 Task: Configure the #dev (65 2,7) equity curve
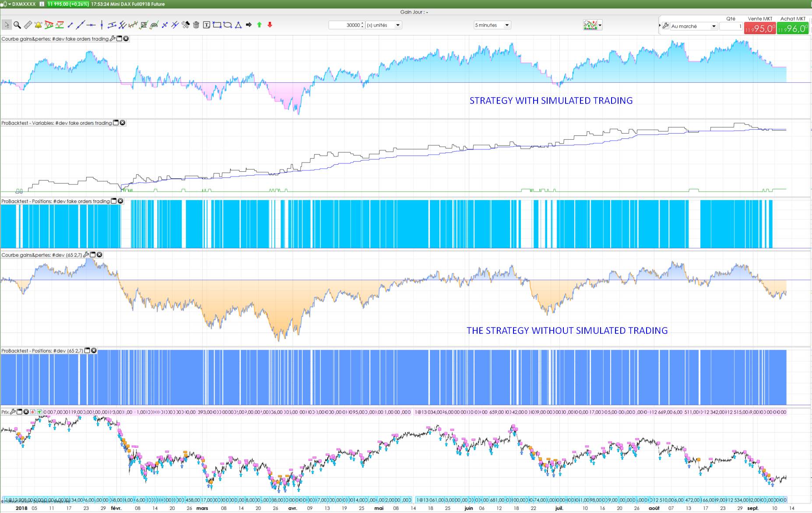(x=86, y=255)
